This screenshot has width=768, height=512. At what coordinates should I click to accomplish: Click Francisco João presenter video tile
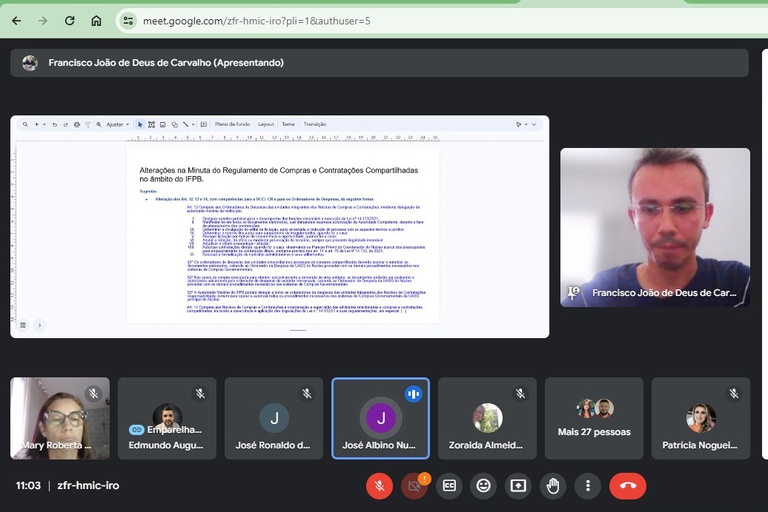click(654, 227)
